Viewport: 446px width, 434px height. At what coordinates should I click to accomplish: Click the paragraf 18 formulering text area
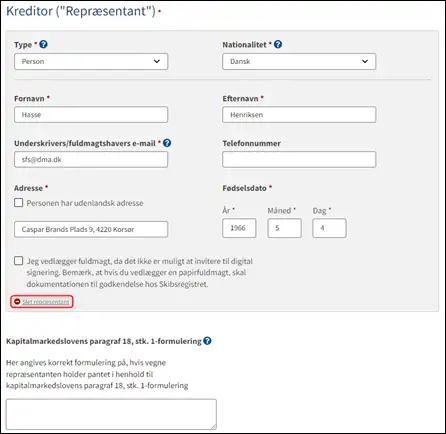tap(111, 414)
